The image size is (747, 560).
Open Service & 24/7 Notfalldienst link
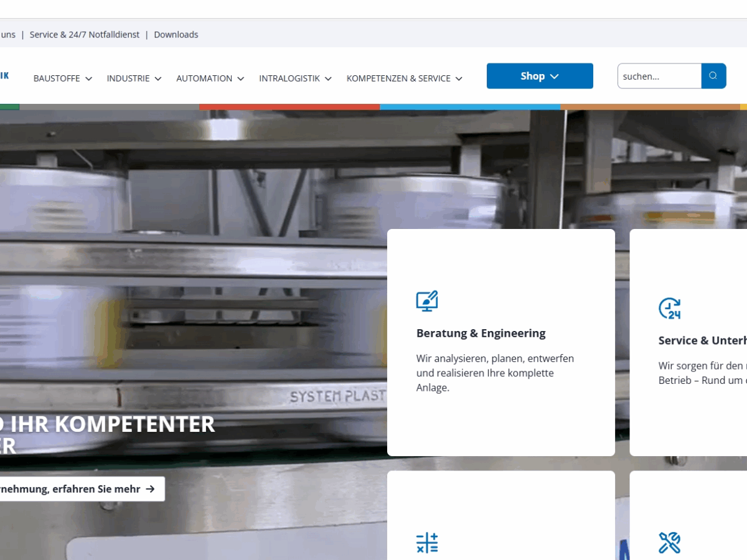coord(85,35)
